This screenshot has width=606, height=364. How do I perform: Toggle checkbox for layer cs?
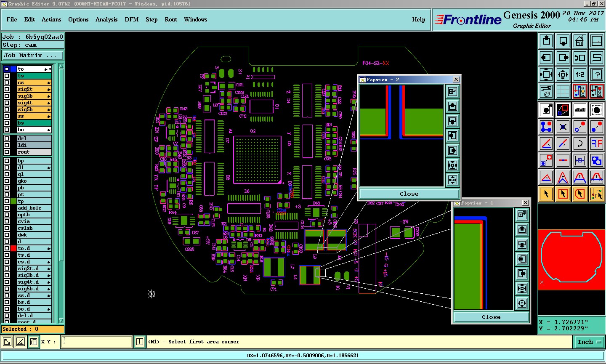(7, 82)
